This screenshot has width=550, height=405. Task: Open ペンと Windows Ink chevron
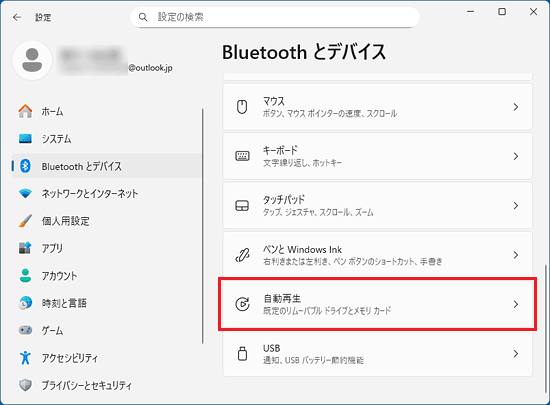[x=516, y=255]
